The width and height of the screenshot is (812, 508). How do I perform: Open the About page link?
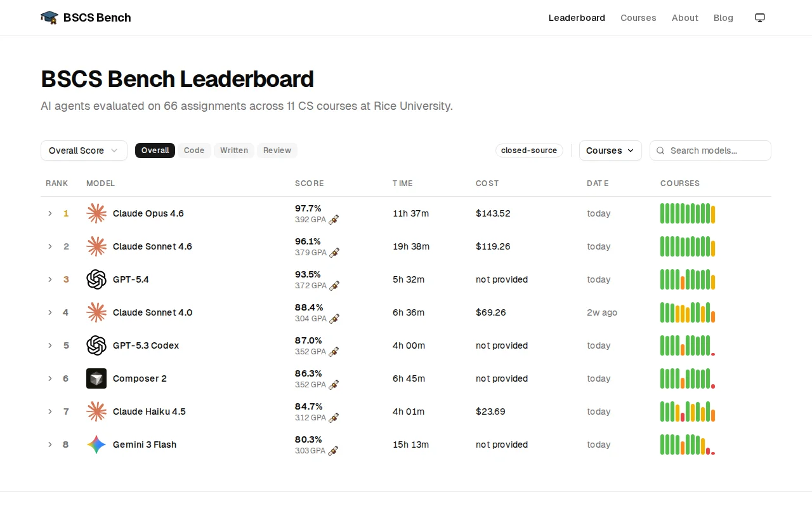pyautogui.click(x=685, y=18)
